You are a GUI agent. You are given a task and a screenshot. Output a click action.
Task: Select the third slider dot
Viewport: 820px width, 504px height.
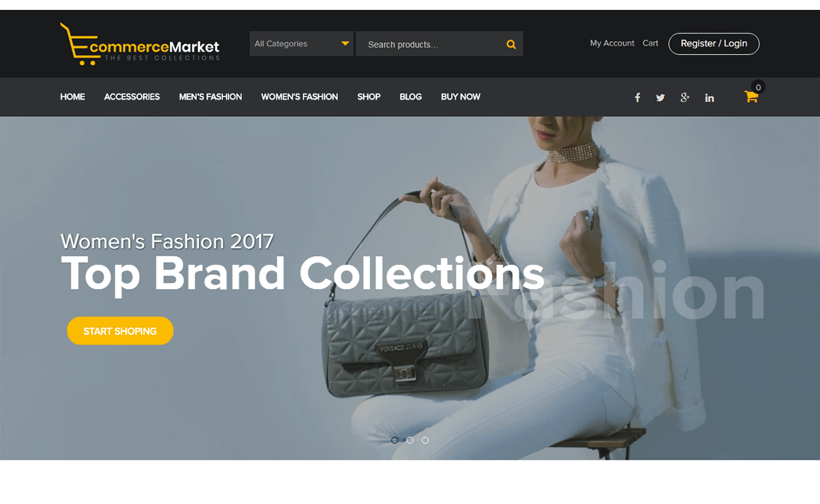click(425, 440)
